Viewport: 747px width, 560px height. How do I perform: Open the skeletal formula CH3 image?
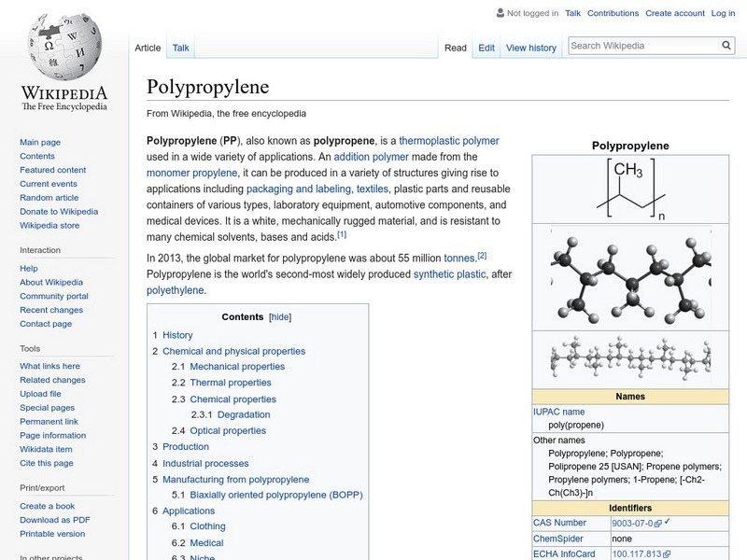click(x=630, y=189)
